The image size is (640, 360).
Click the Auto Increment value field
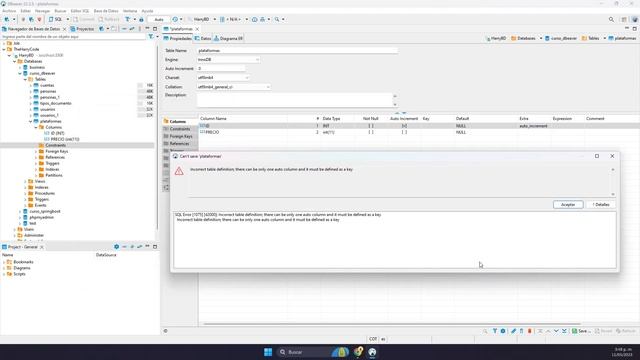click(x=221, y=69)
